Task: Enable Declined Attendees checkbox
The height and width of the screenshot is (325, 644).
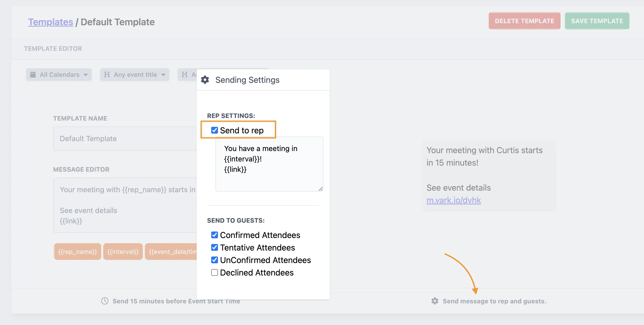Action: tap(214, 272)
